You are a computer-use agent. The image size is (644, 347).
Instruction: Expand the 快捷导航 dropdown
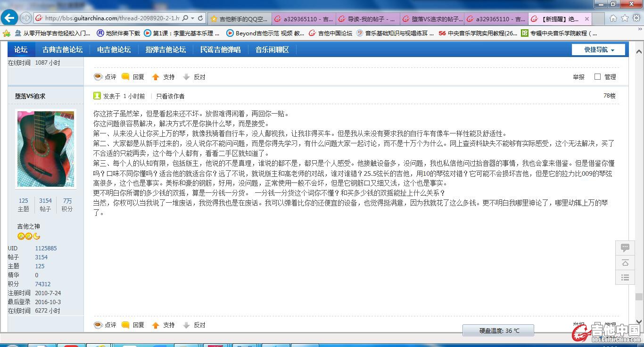pyautogui.click(x=599, y=50)
